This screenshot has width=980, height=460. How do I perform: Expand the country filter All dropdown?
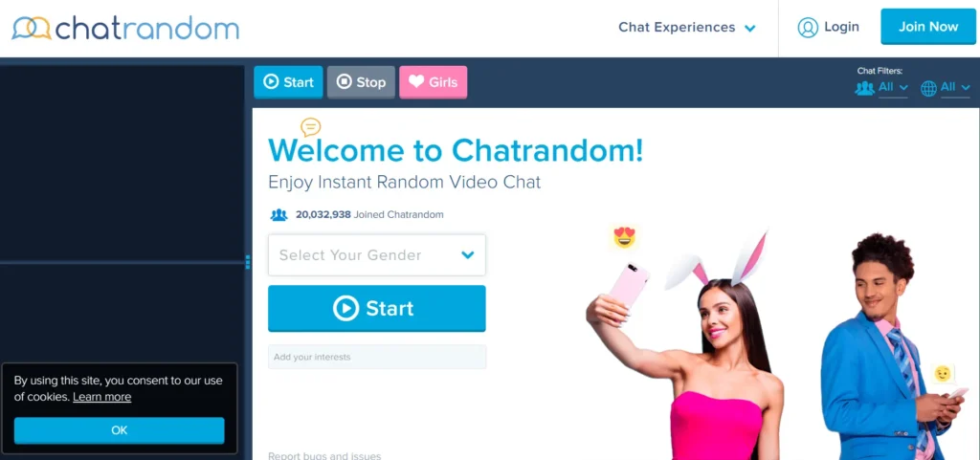pos(955,88)
